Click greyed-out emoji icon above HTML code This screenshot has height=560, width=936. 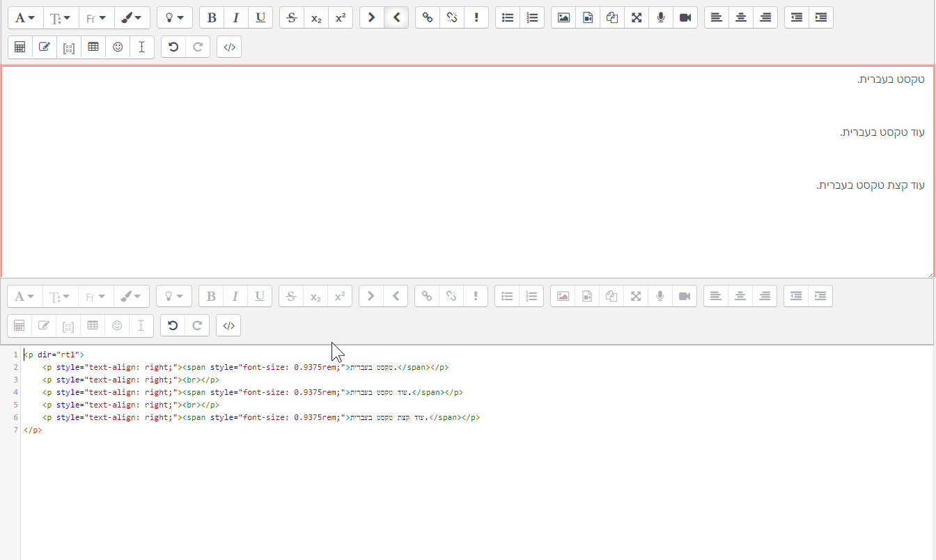(117, 325)
